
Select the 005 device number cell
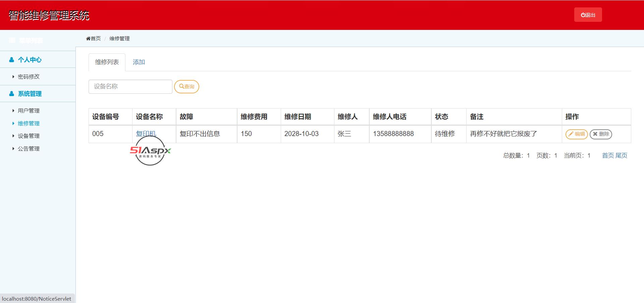[x=110, y=134]
